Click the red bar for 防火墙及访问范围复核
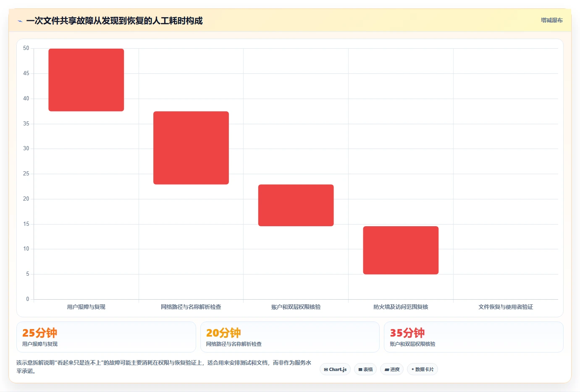Viewport: 580px width, 392px height. [x=401, y=250]
